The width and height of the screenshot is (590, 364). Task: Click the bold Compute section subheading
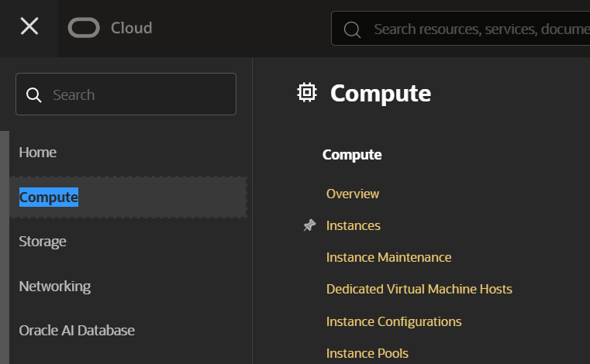pyautogui.click(x=352, y=155)
